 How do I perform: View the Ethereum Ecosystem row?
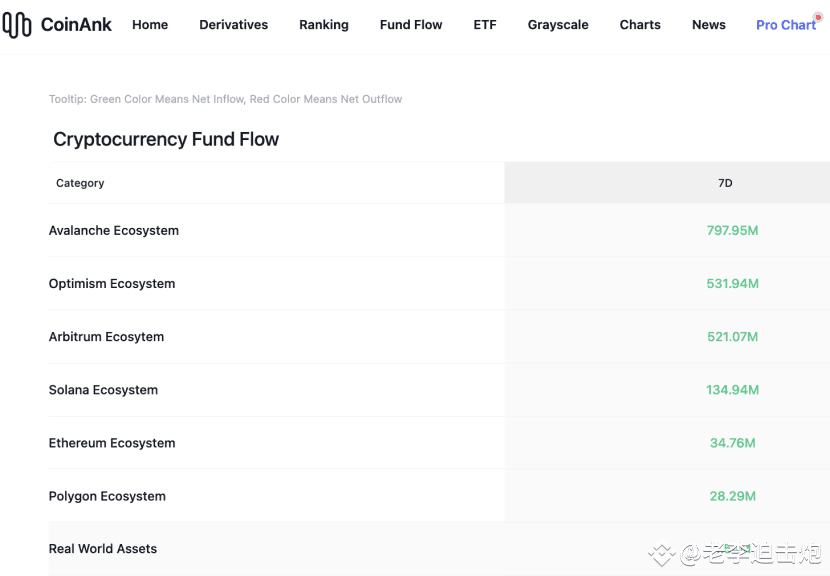click(112, 443)
